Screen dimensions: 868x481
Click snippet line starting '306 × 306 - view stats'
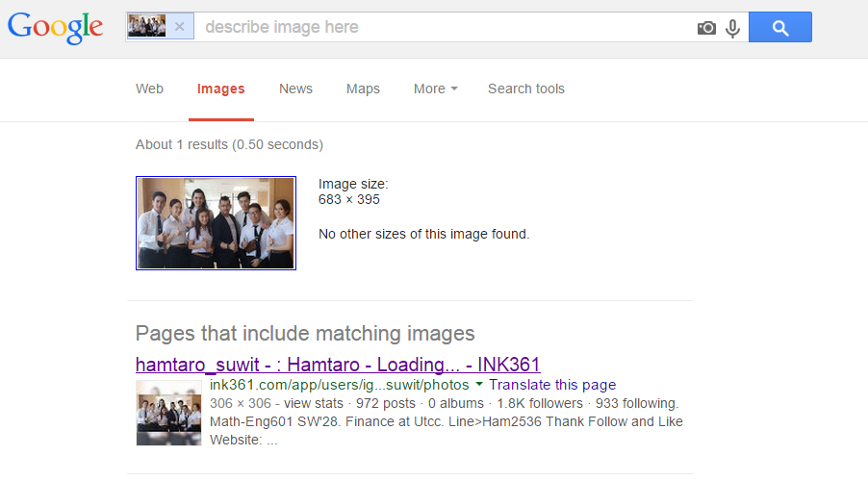point(445,403)
